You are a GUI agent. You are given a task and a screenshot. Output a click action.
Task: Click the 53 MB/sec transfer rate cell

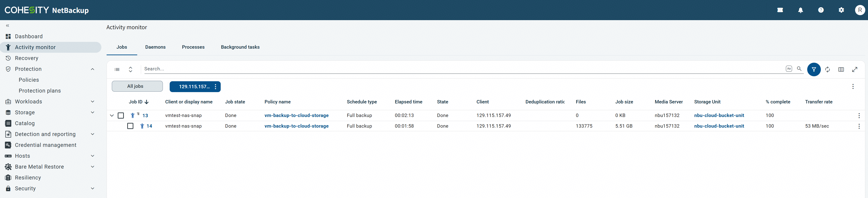click(817, 126)
